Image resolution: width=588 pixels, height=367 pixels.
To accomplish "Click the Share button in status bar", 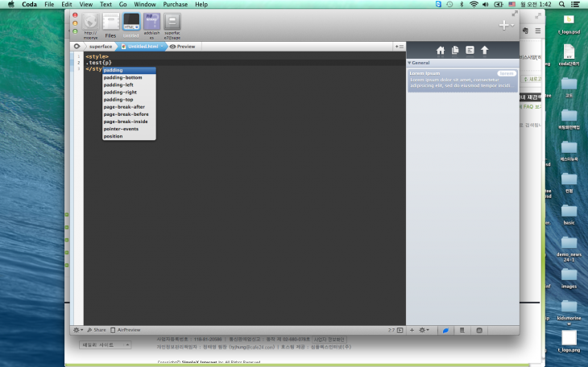I will 97,330.
